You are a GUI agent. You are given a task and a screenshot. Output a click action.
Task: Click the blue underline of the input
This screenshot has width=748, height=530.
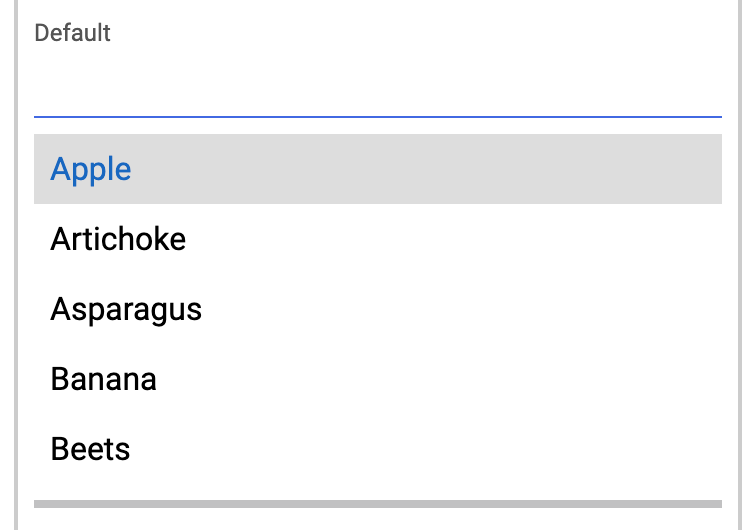pos(377,117)
